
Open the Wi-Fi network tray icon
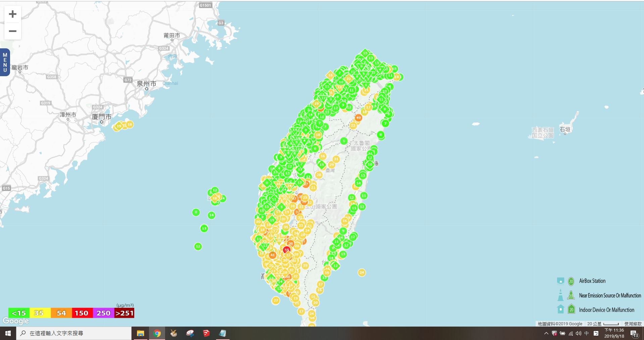(571, 333)
